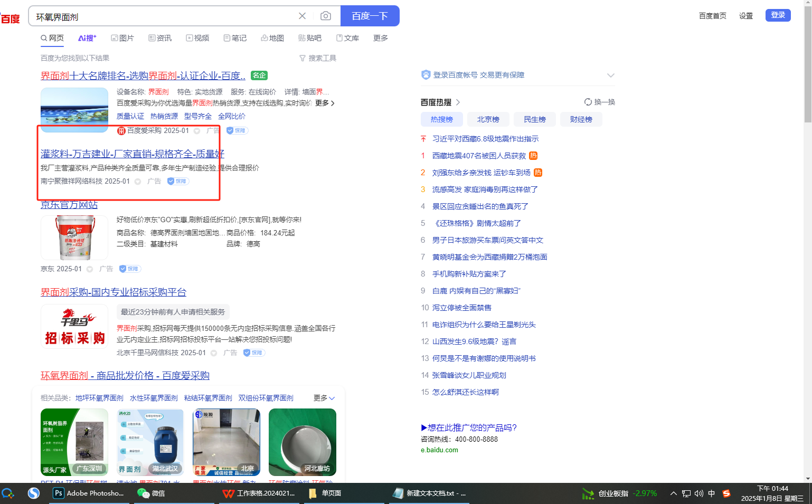
Task: Open the 创业板指 stock widget
Action: coord(619,493)
